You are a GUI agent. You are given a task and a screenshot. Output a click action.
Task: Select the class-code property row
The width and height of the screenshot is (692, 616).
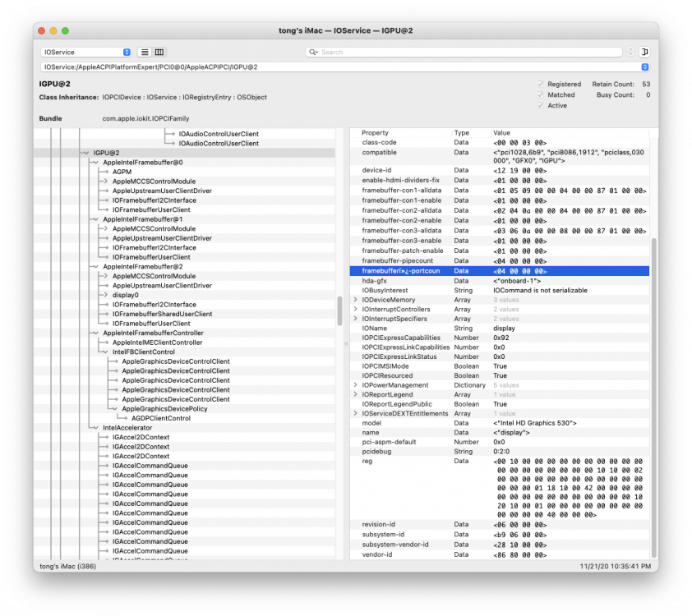click(x=500, y=142)
